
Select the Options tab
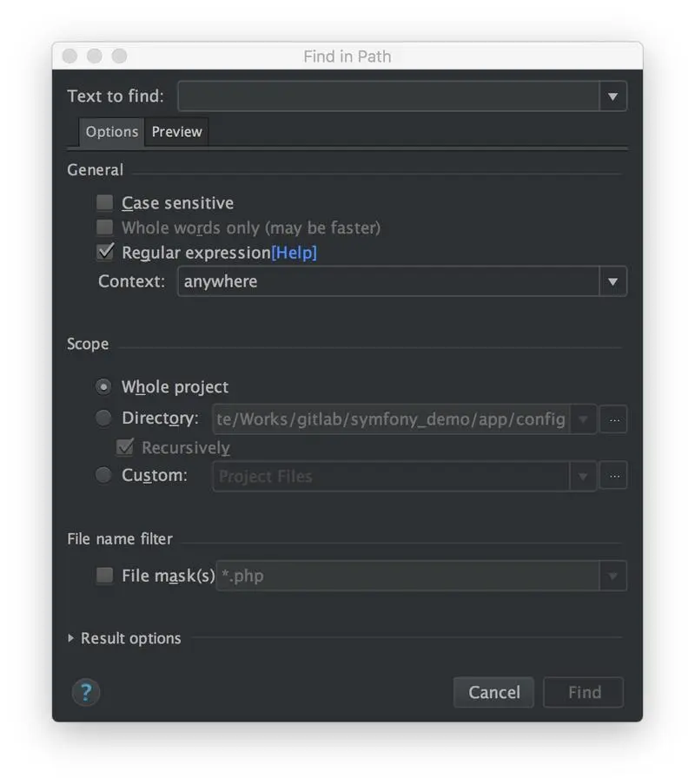click(112, 132)
